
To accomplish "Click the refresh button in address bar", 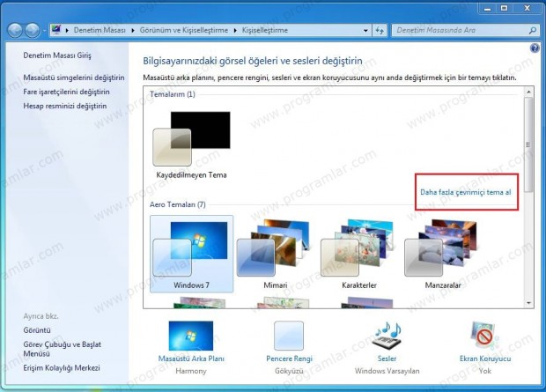I will pos(380,30).
